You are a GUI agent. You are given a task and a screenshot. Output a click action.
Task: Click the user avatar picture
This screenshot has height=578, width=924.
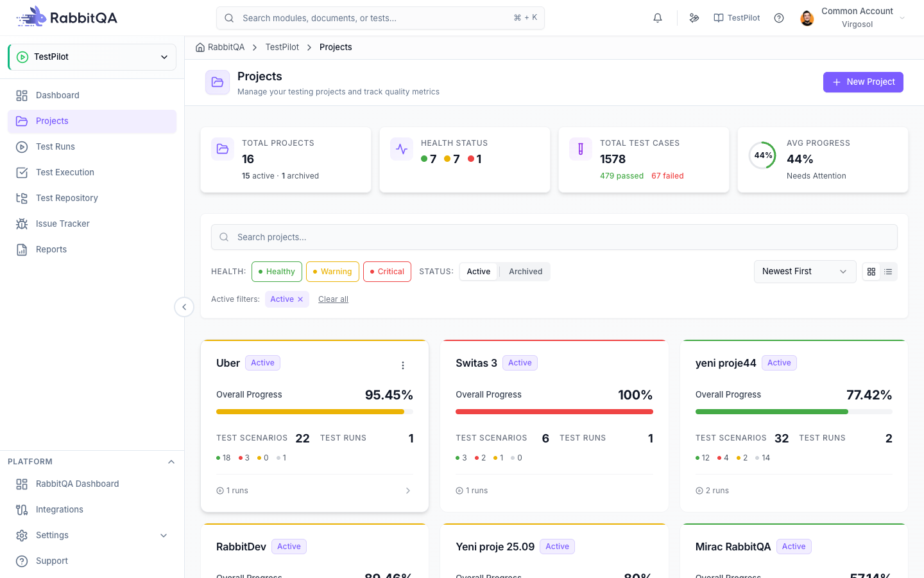(807, 18)
